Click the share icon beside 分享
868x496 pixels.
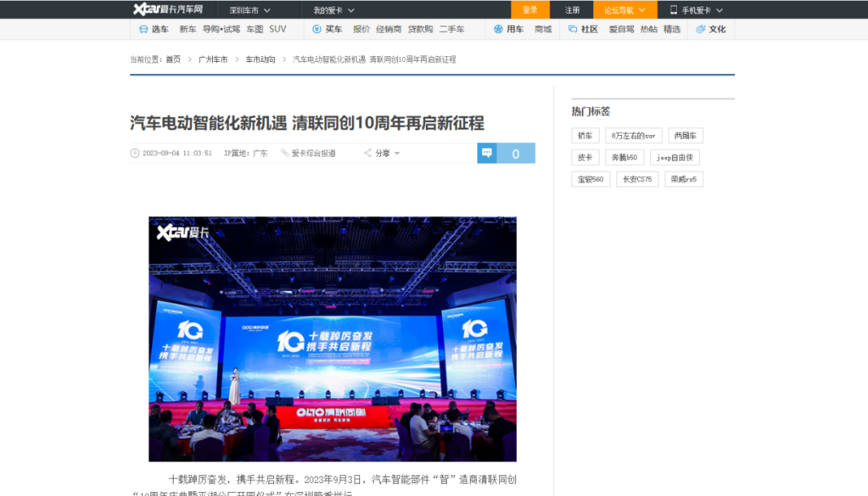[x=367, y=153]
